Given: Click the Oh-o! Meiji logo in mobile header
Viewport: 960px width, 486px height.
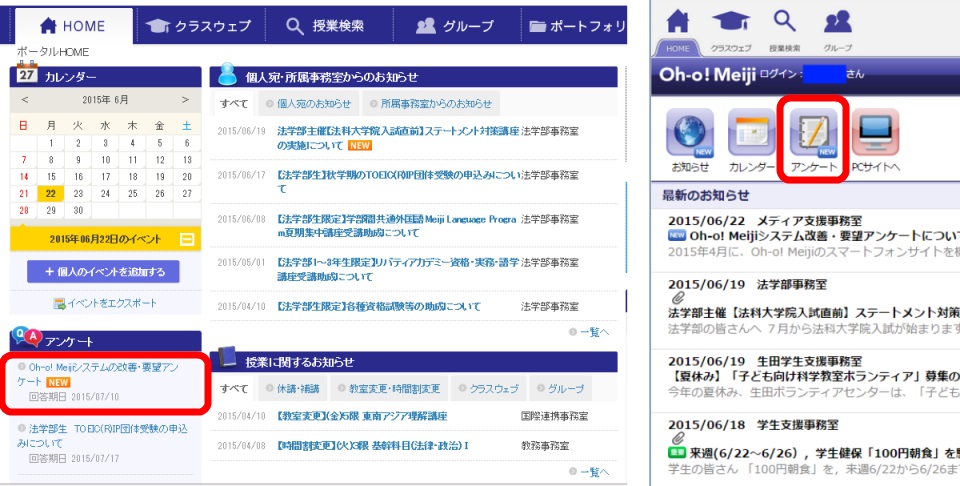Looking at the screenshot, I should [707, 75].
